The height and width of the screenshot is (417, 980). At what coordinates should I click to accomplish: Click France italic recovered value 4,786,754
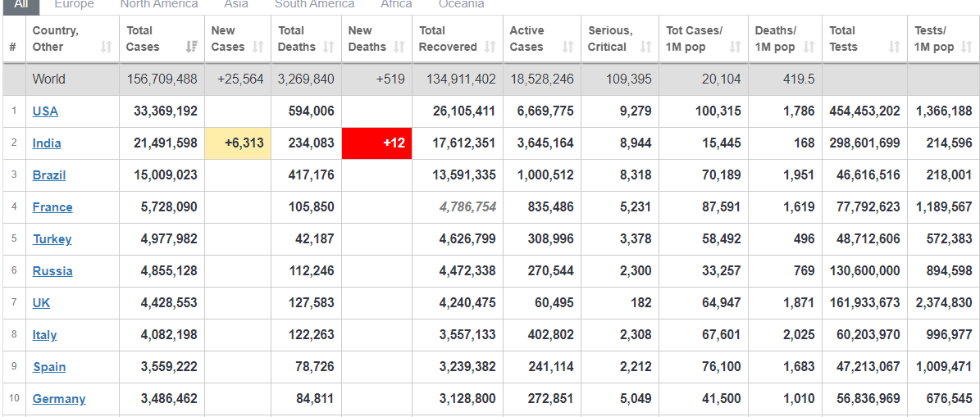point(468,206)
